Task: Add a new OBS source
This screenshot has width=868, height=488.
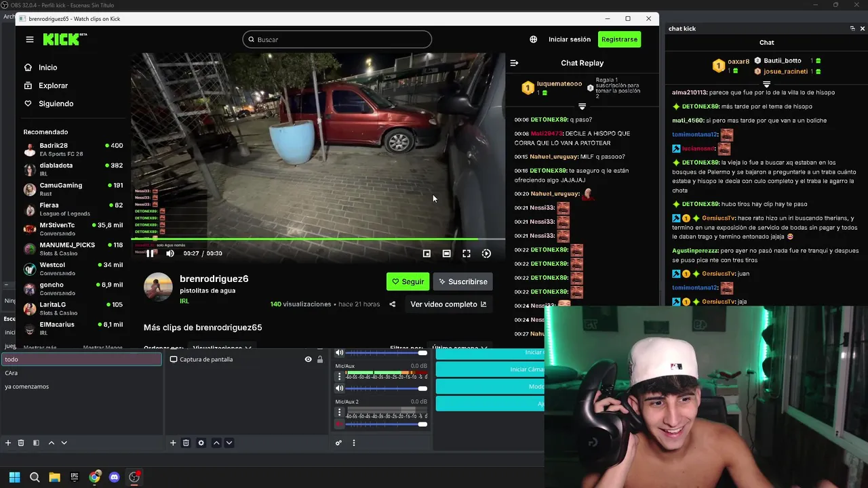Action: click(x=173, y=443)
